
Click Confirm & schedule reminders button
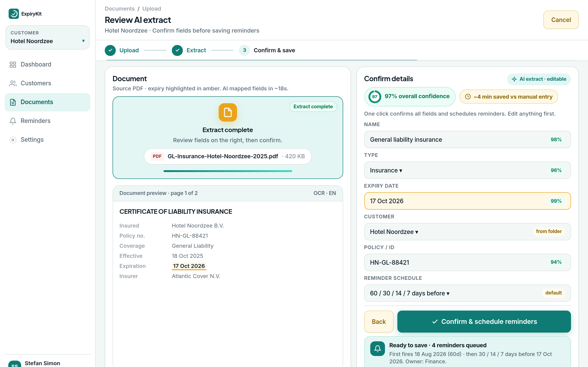click(484, 322)
